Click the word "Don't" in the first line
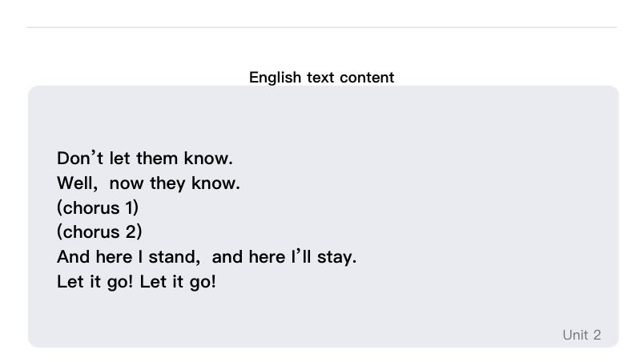This screenshot has height=362, width=644. [76, 158]
